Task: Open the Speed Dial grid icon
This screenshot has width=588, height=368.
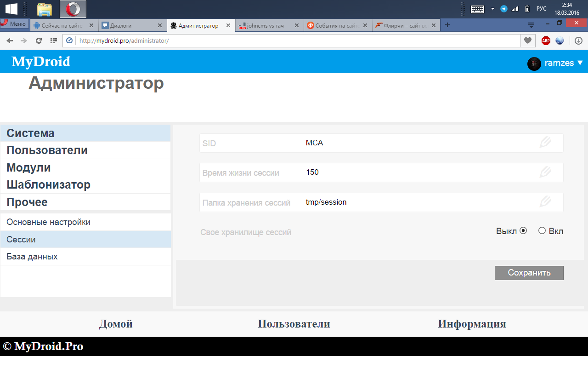Action: pyautogui.click(x=53, y=41)
